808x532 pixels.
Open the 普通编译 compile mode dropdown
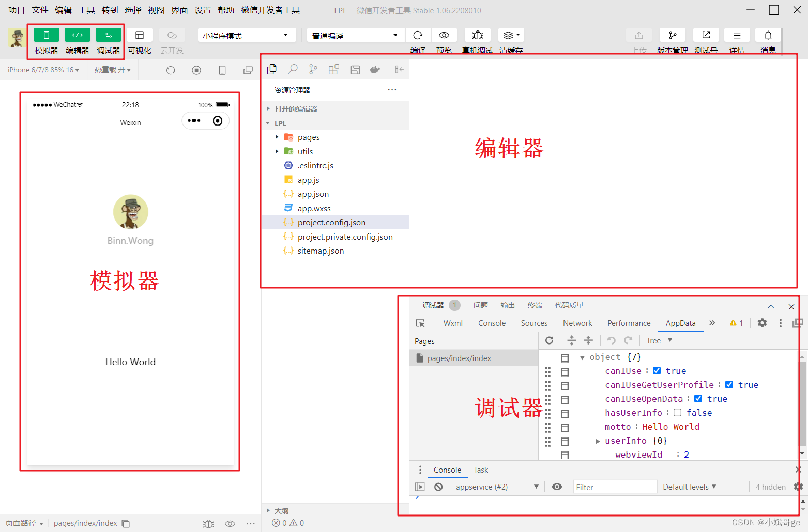(x=355, y=35)
